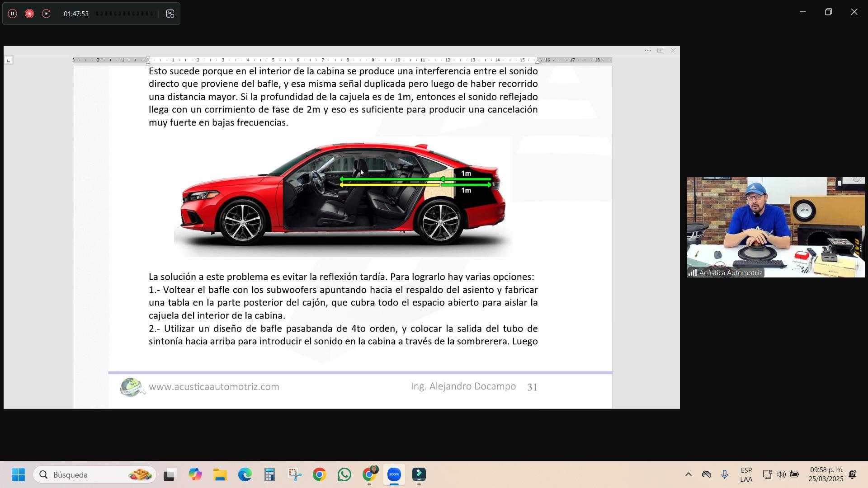868x488 pixels.
Task: Open the shared window's three-dots menu
Action: [x=647, y=51]
